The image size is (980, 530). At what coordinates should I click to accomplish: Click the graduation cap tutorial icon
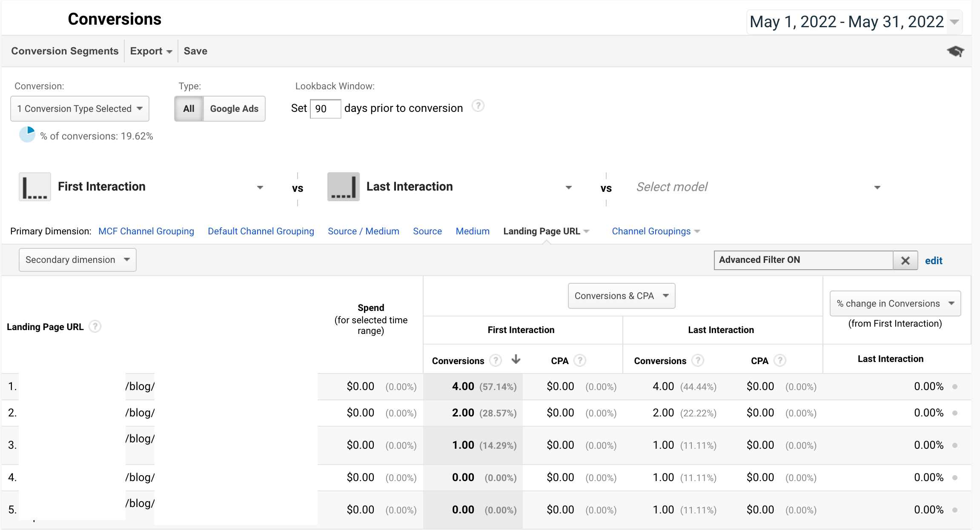956,51
